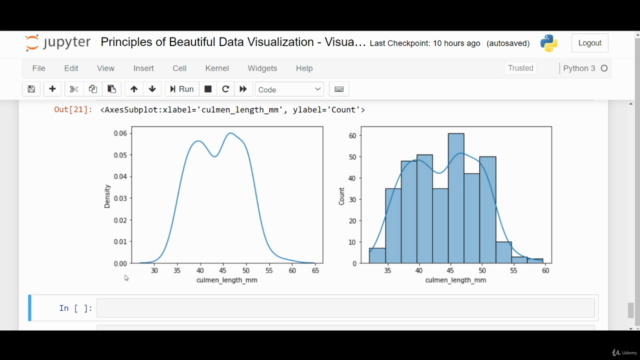Viewport: 640px width, 360px height.
Task: Run the current cell
Action: tap(182, 89)
